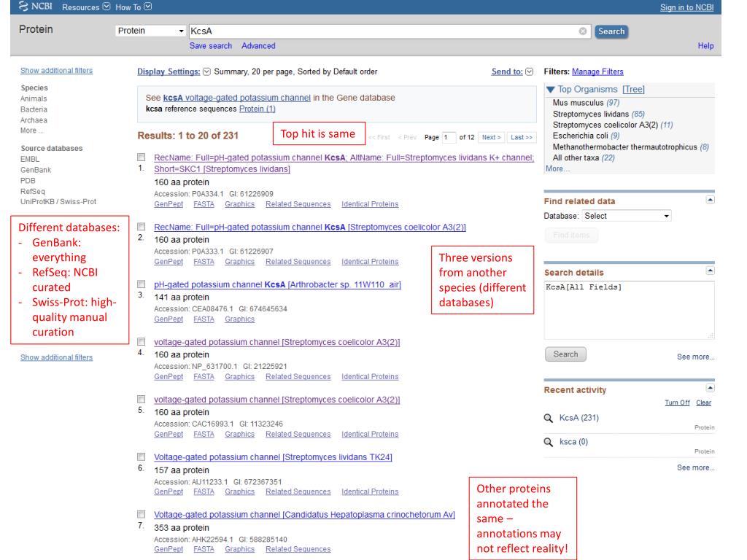Go to Next page of results
Viewport: 747px width, 560px height.
pos(491,138)
